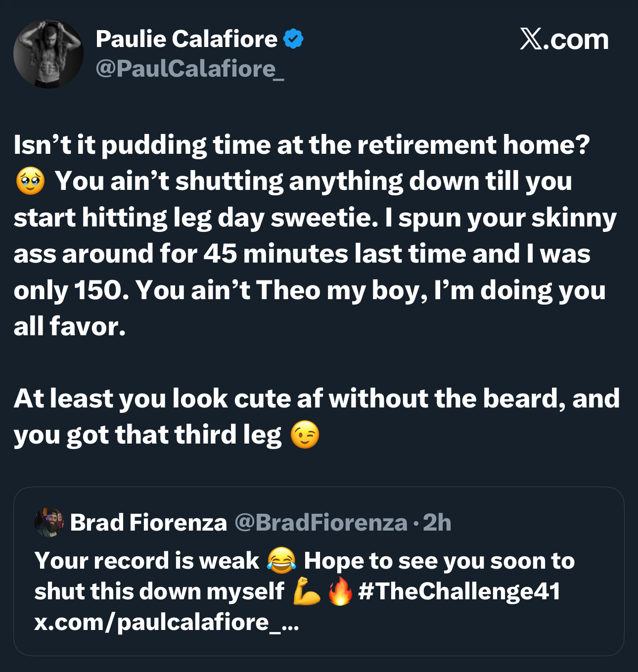The width and height of the screenshot is (638, 672).
Task: Open the @BradFiorenza handle
Action: [320, 522]
